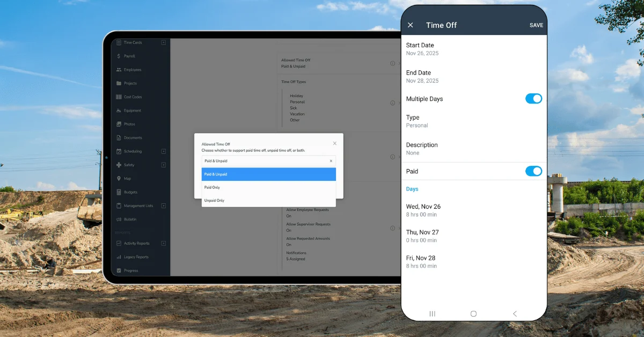Click the Employees people icon

pyautogui.click(x=119, y=70)
